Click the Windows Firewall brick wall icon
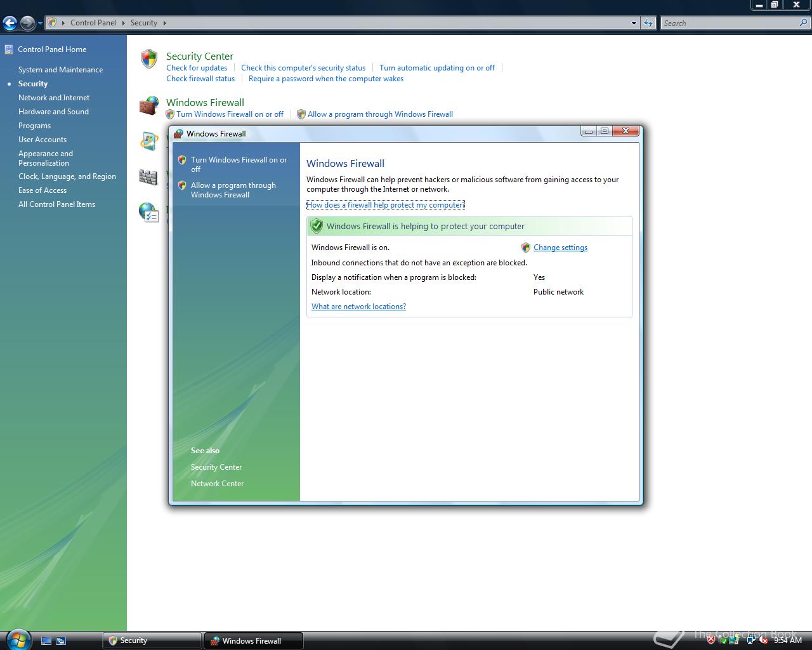The height and width of the screenshot is (650, 812). click(149, 106)
